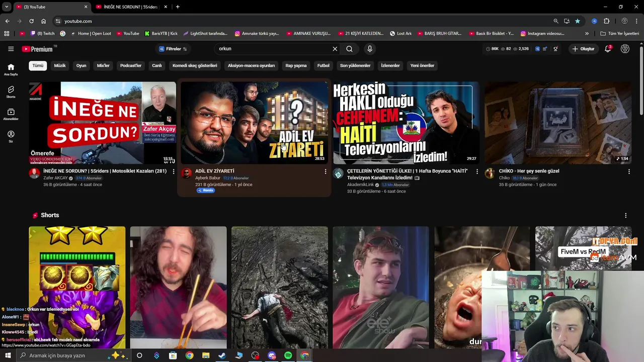Open the Filtreler filter dropdown

(x=173, y=49)
